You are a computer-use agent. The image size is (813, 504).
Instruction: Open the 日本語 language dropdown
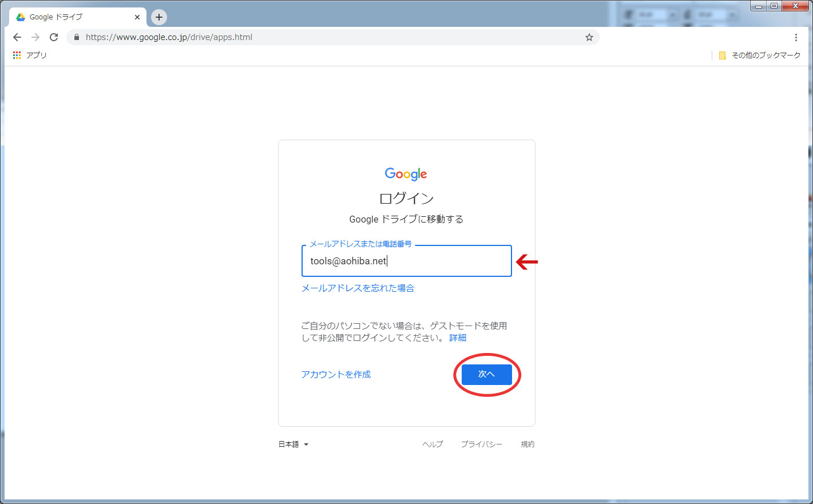294,444
